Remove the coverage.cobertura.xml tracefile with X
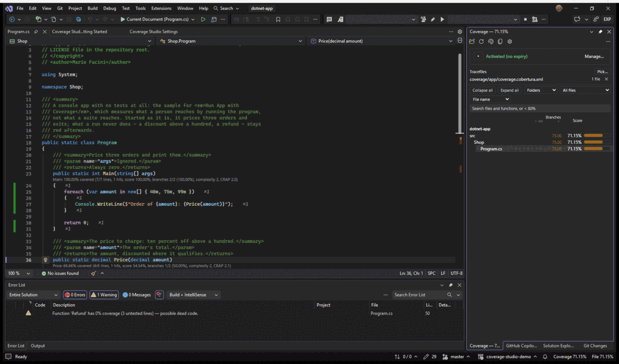 606,79
